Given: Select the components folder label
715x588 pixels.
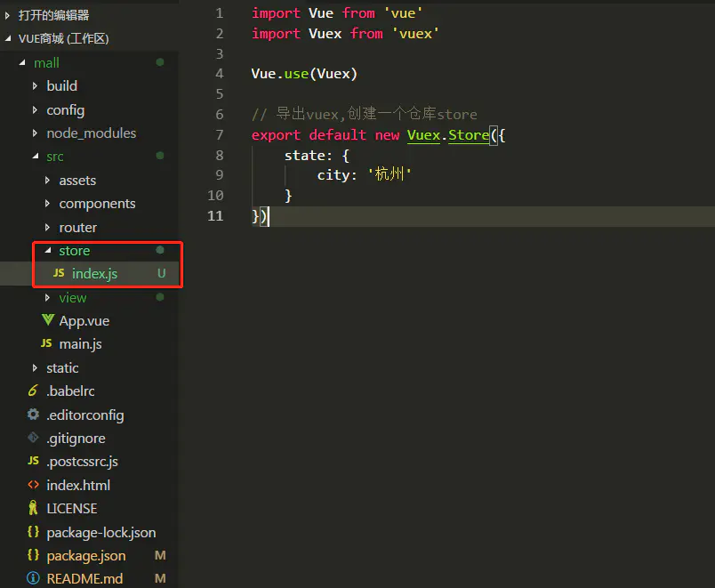Looking at the screenshot, I should [97, 204].
